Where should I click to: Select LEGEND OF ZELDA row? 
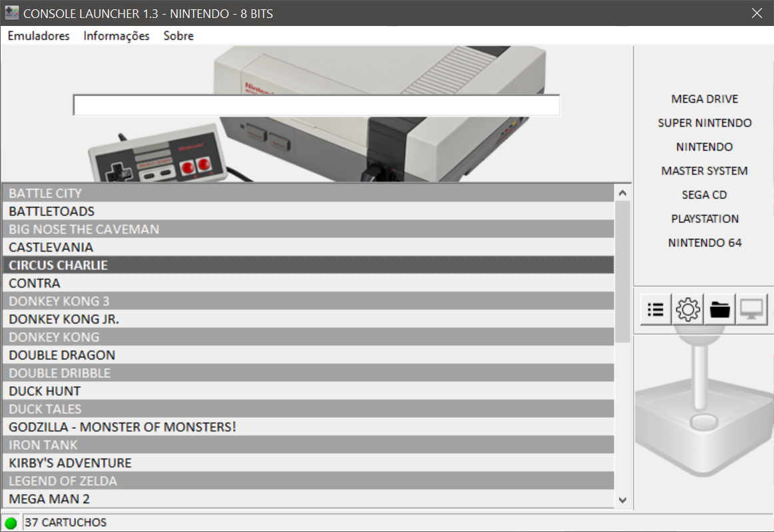tap(308, 481)
